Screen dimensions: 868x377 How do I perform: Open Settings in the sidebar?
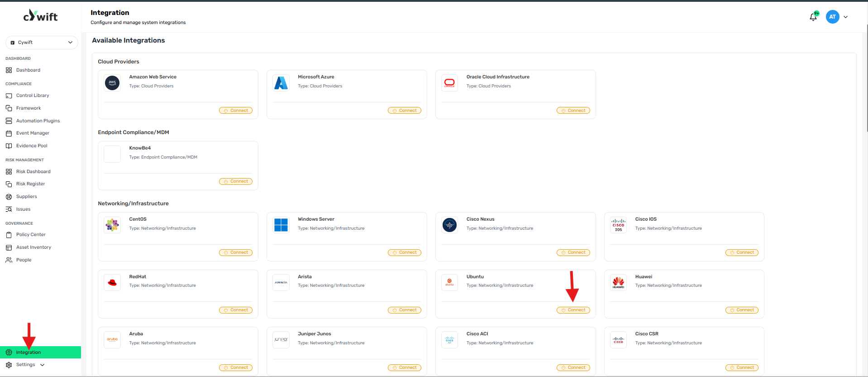point(25,365)
